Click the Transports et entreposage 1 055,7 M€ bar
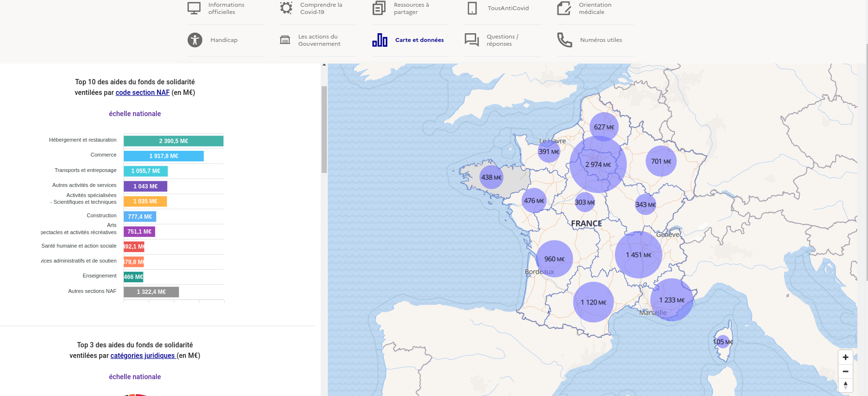This screenshot has height=396, width=868. [146, 171]
